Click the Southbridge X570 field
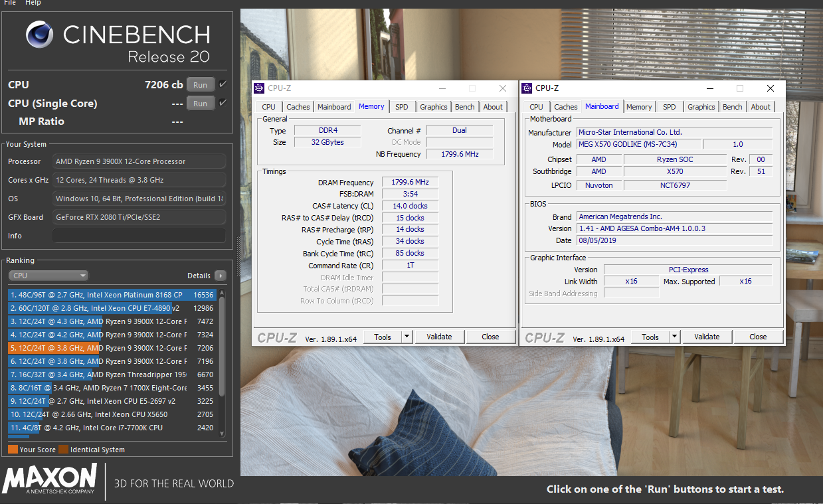 (675, 171)
